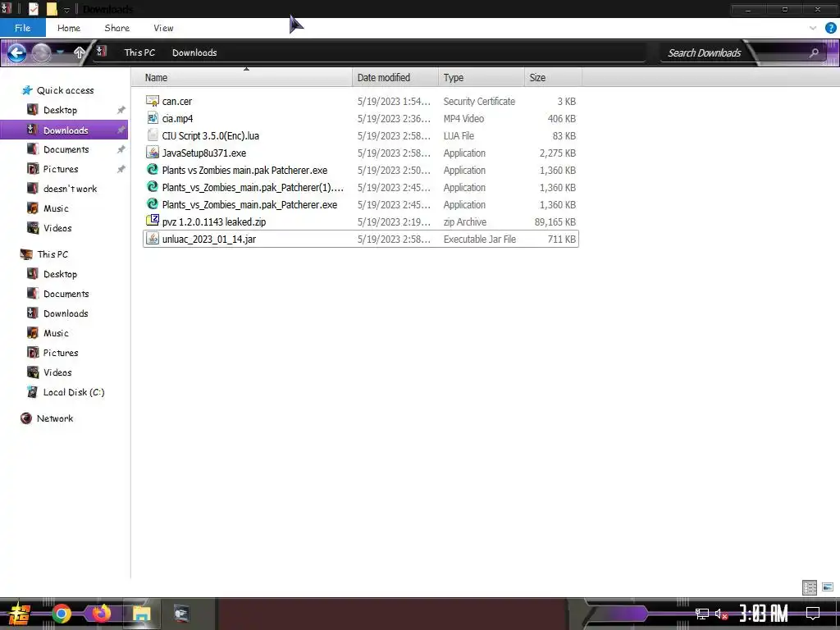The image size is (840, 630).
Task: Open recent locations dropdown arrow
Action: click(x=61, y=52)
